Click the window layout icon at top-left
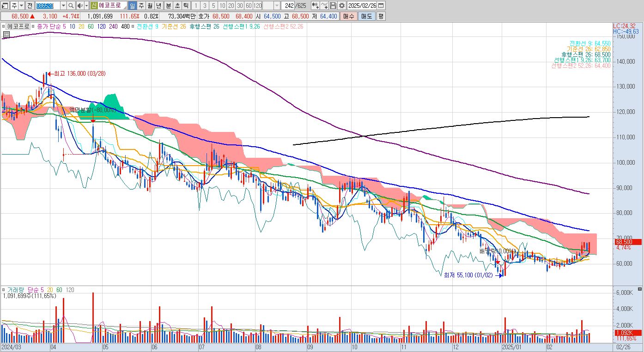Image resolution: width=644 pixels, height=352 pixels. coord(5,6)
